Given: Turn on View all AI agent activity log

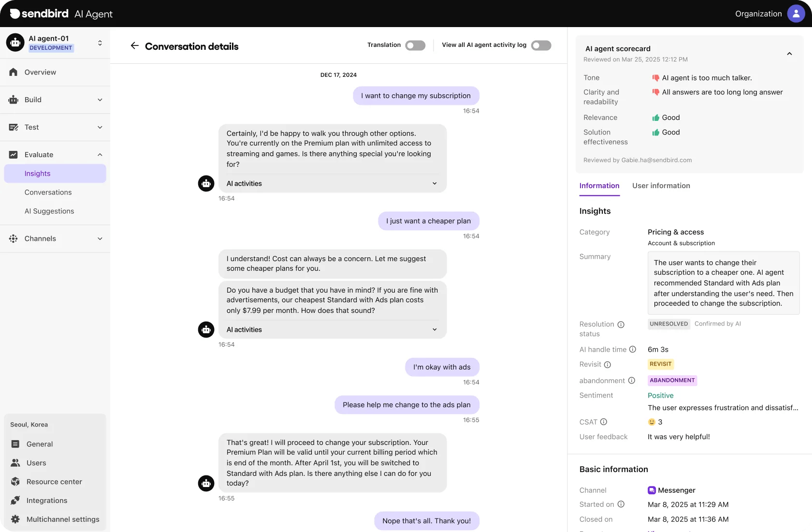Looking at the screenshot, I should point(541,45).
